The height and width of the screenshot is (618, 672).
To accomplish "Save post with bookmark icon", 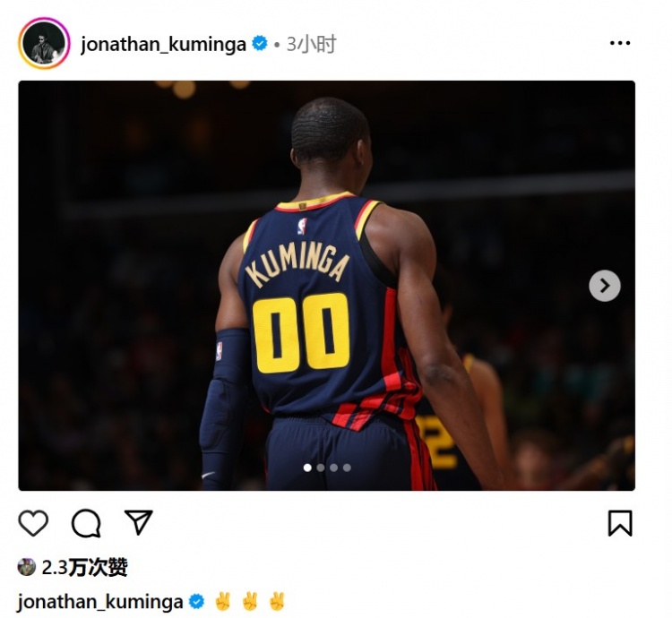I will tap(620, 523).
